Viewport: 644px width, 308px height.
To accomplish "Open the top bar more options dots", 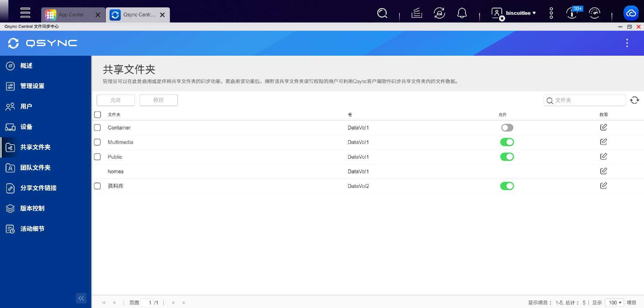I will click(x=551, y=13).
